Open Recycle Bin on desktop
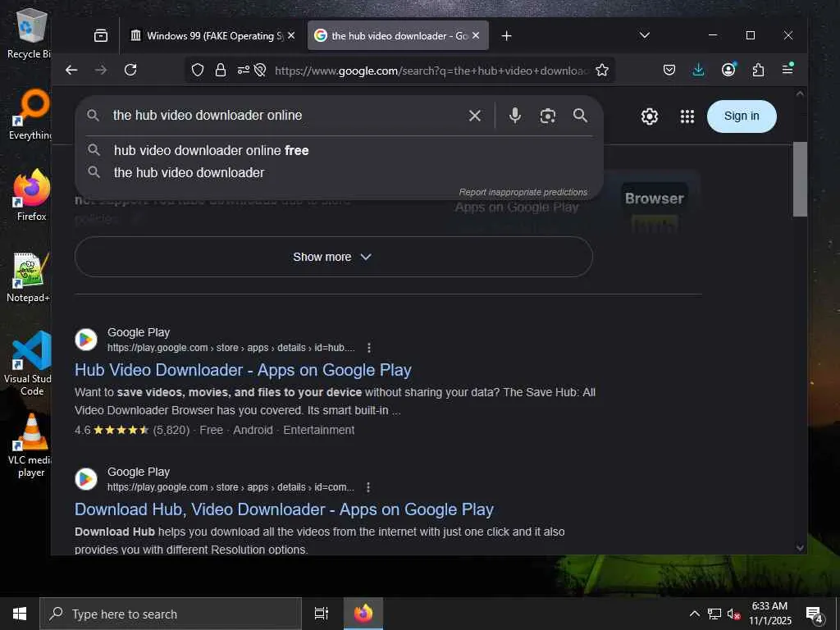This screenshot has height=630, width=840. click(30, 34)
